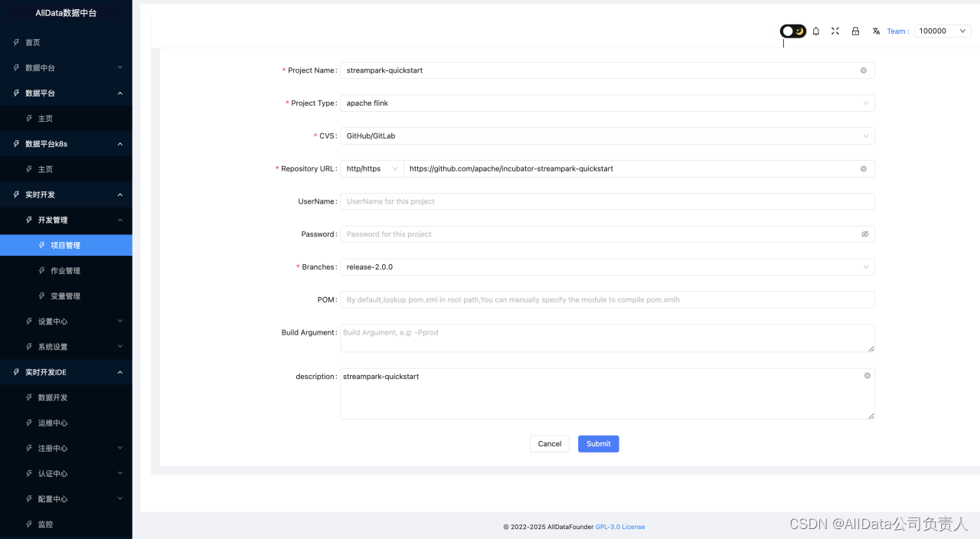The width and height of the screenshot is (980, 539).
Task: Go to 首页 in sidebar
Action: pyautogui.click(x=66, y=43)
